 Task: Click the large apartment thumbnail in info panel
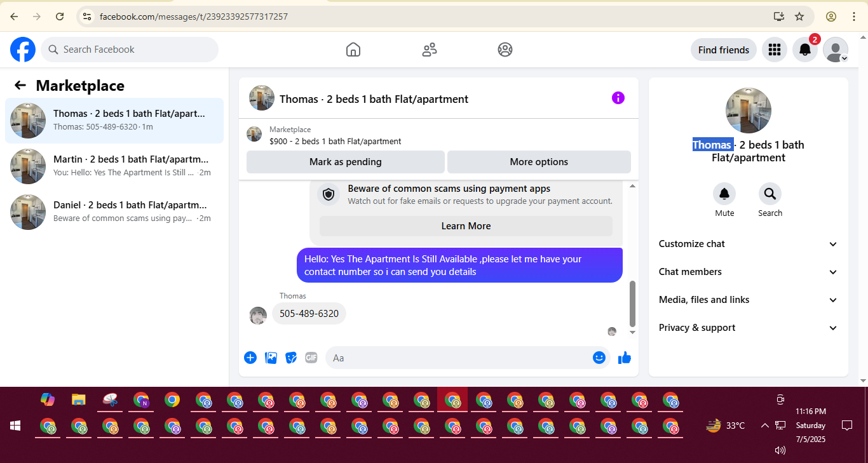point(749,111)
